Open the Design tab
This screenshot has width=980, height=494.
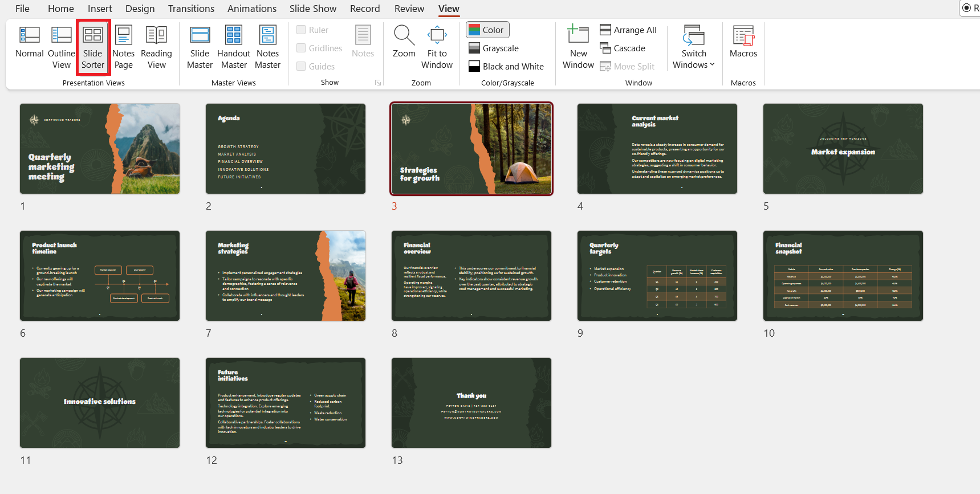pyautogui.click(x=140, y=9)
